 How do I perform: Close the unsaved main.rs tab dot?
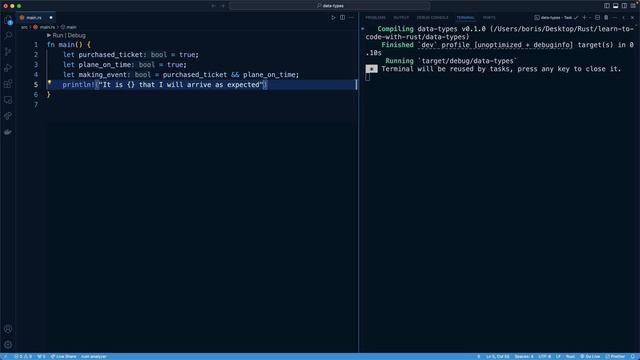click(51, 18)
